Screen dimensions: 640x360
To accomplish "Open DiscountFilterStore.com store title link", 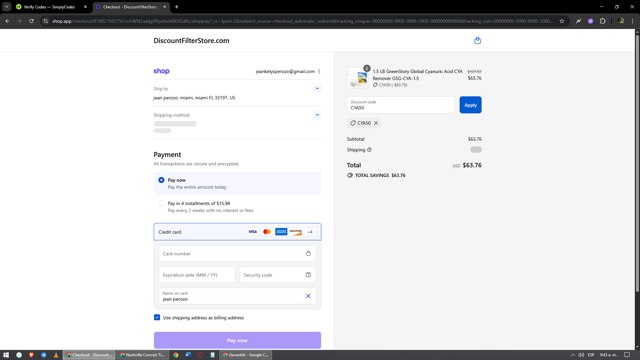I will (x=191, y=40).
